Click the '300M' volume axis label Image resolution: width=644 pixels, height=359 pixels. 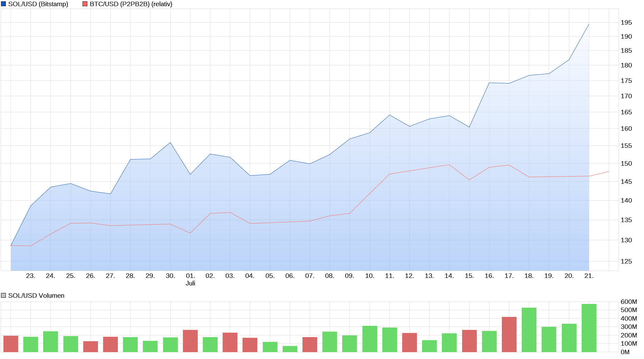pos(629,327)
